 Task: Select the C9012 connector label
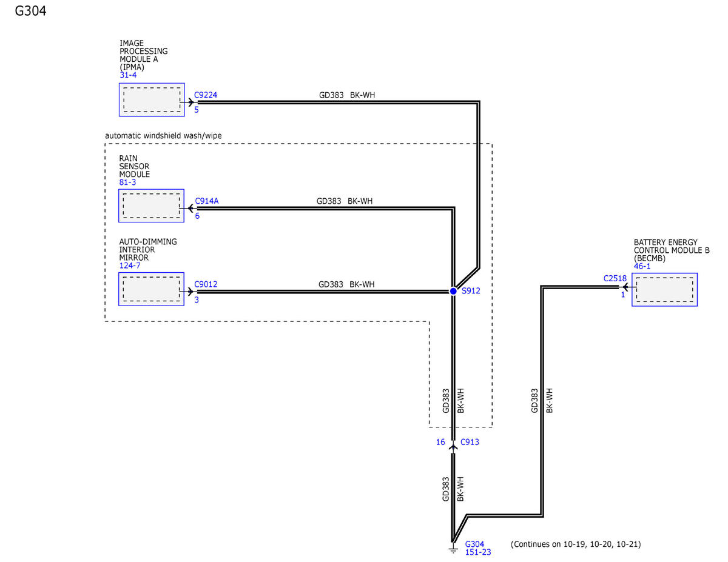(x=206, y=284)
